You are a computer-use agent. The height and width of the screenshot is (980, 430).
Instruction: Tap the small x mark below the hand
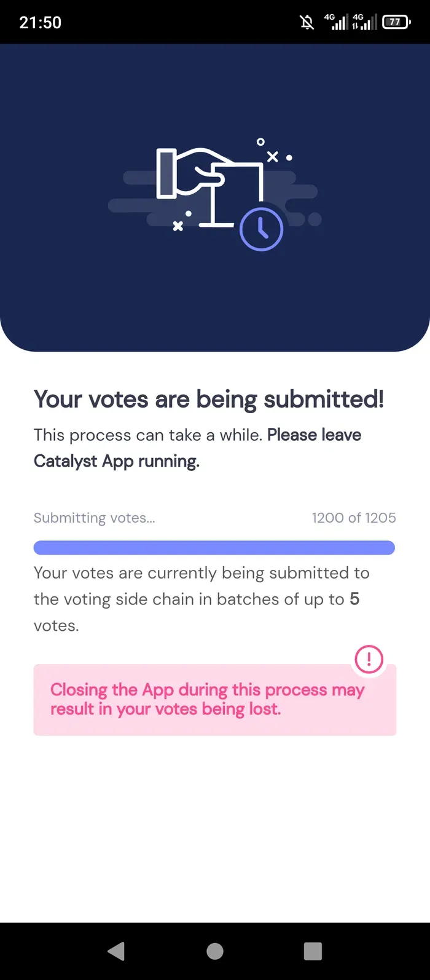pos(178,226)
